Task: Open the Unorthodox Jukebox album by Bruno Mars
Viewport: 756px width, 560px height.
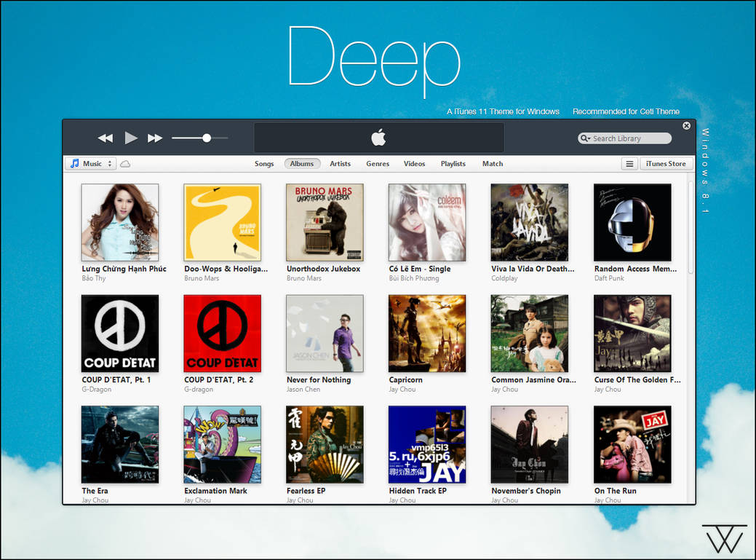Action: [325, 222]
